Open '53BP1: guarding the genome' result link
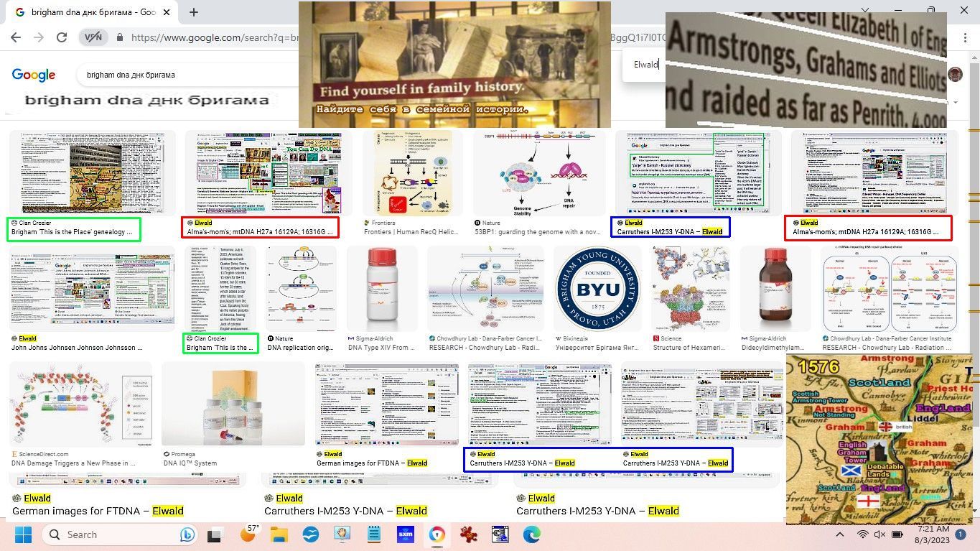Screen dimensions: 980x551 pyautogui.click(x=538, y=232)
